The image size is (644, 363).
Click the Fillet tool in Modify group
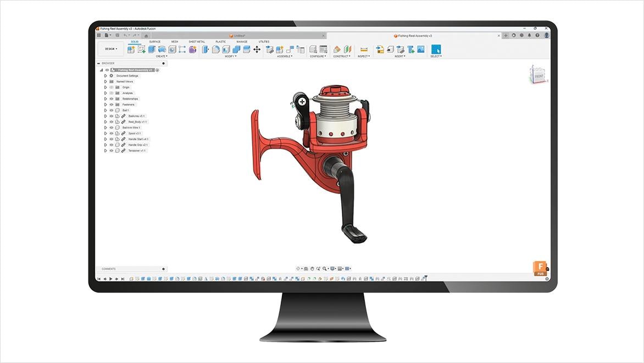pos(216,50)
